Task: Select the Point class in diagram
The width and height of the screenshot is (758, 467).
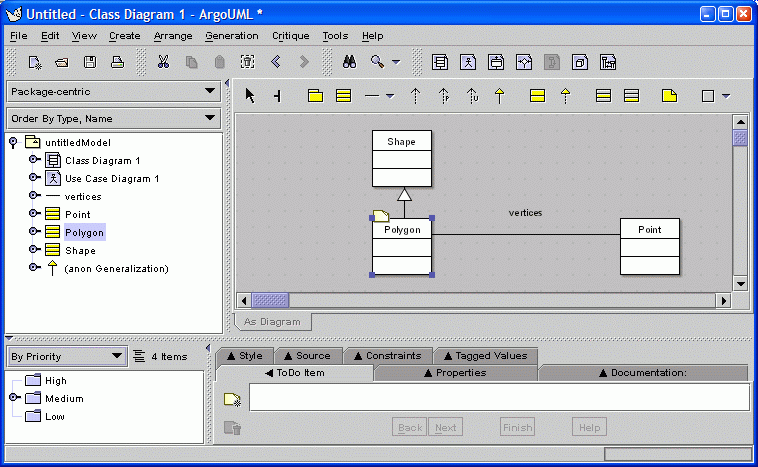Action: point(650,247)
